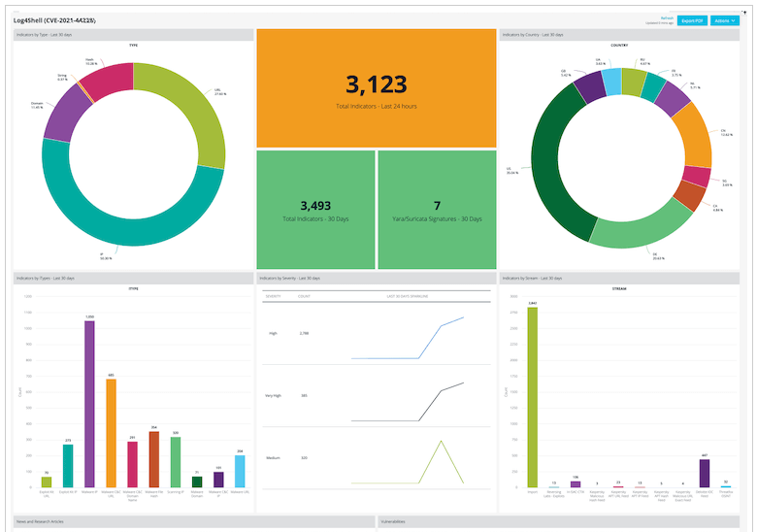Screen dimensions: 757x532
Task: Click the Threatfox OSINT bar
Action: [x=726, y=486]
